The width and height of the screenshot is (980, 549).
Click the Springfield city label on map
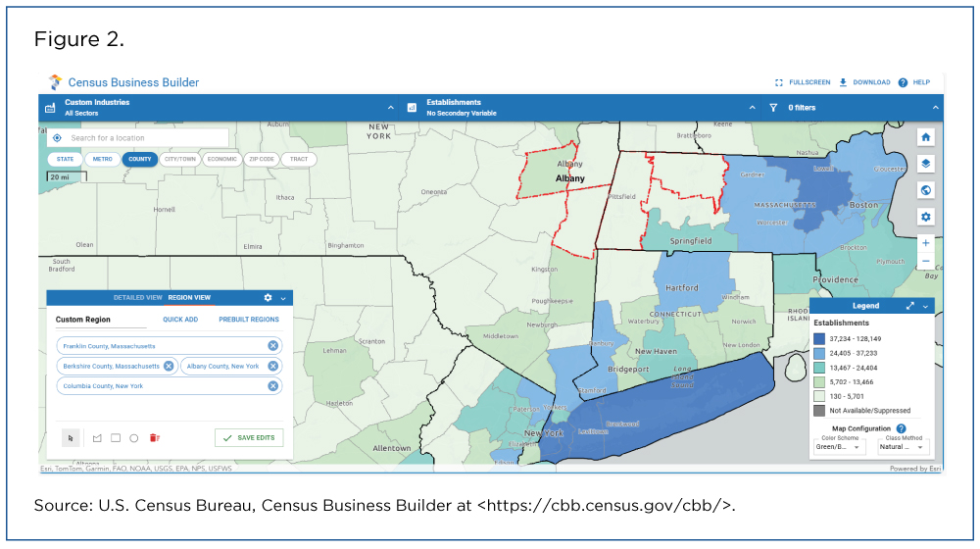tap(691, 241)
